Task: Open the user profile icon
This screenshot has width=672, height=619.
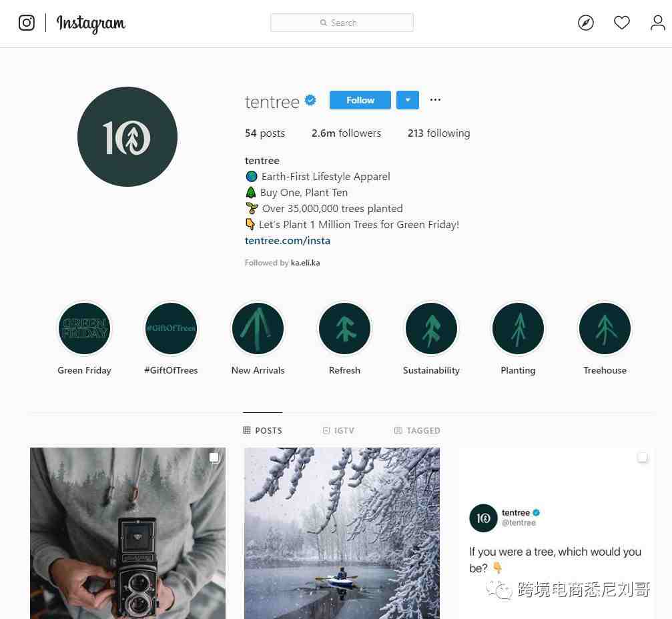Action: coord(657,23)
